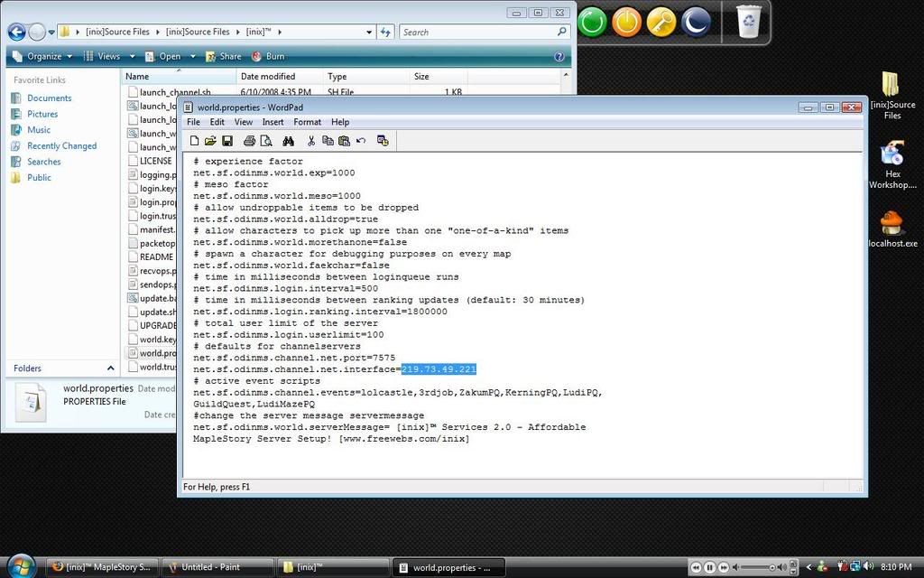The image size is (924, 578).
Task: Open the media player toolbar dropdown arrow
Action: point(793,572)
